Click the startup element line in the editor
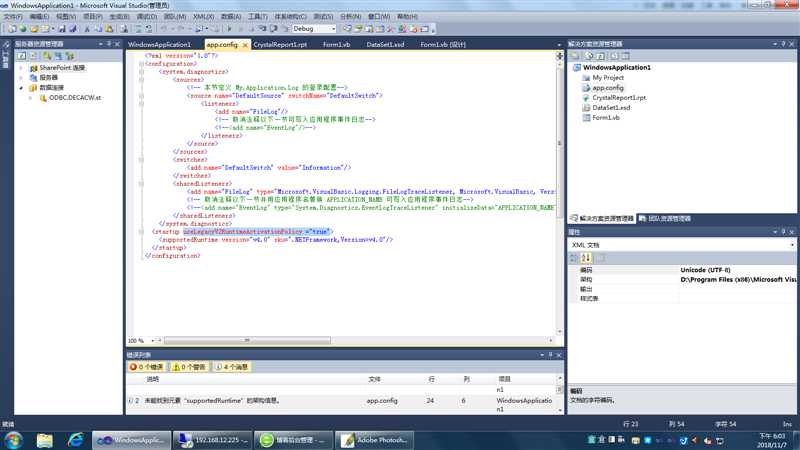This screenshot has width=800, height=450. click(x=242, y=232)
